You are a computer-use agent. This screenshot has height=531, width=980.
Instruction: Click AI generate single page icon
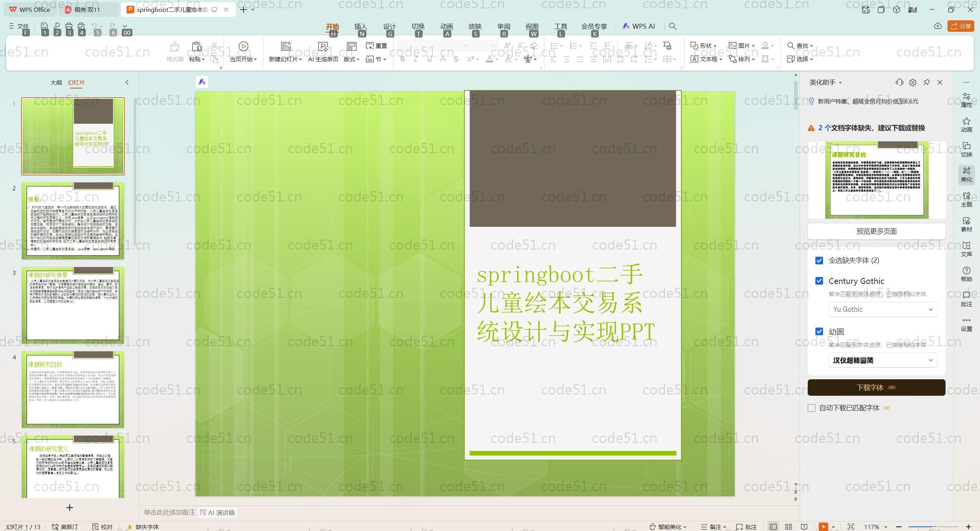click(x=323, y=46)
